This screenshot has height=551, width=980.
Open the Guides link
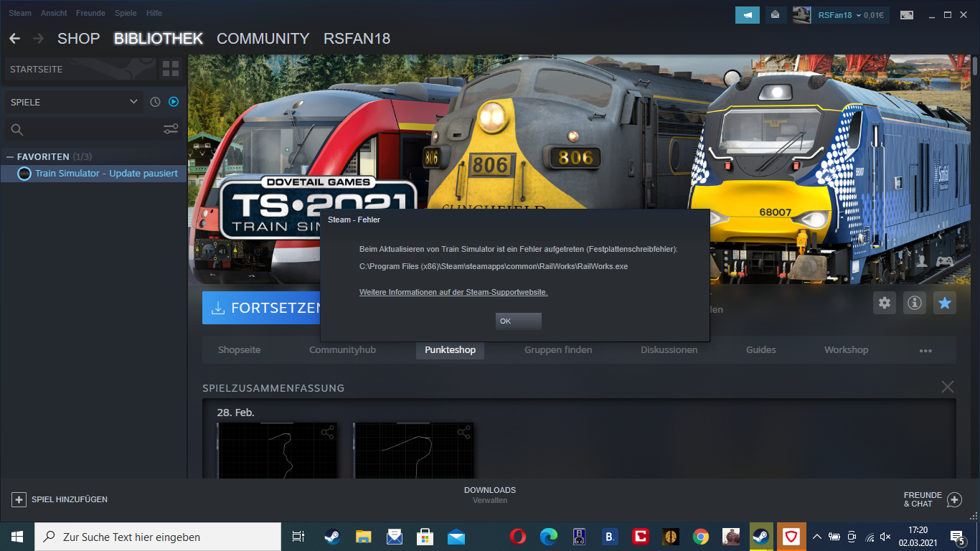(x=761, y=350)
